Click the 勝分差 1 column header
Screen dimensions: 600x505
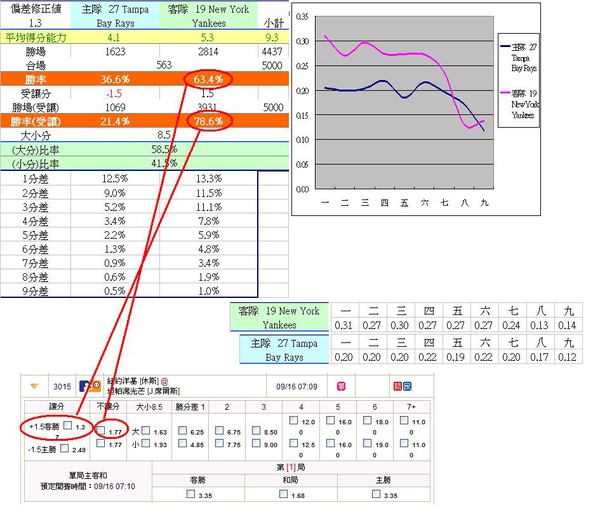(x=190, y=407)
